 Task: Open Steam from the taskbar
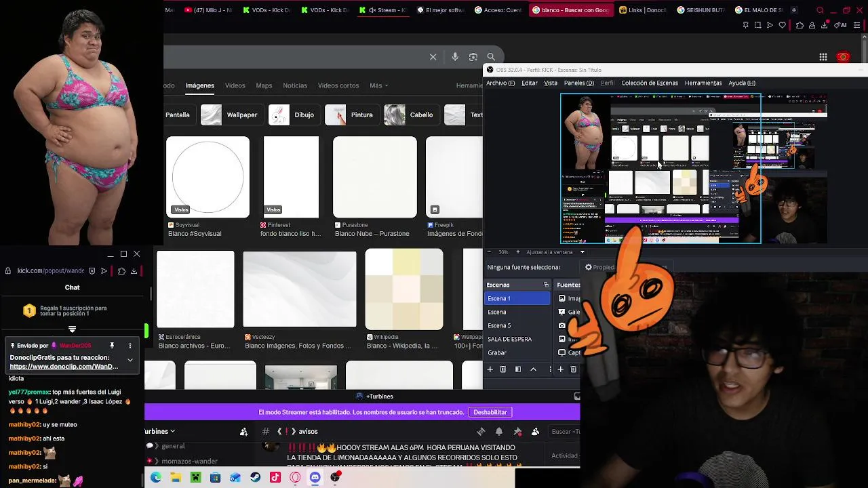255,478
